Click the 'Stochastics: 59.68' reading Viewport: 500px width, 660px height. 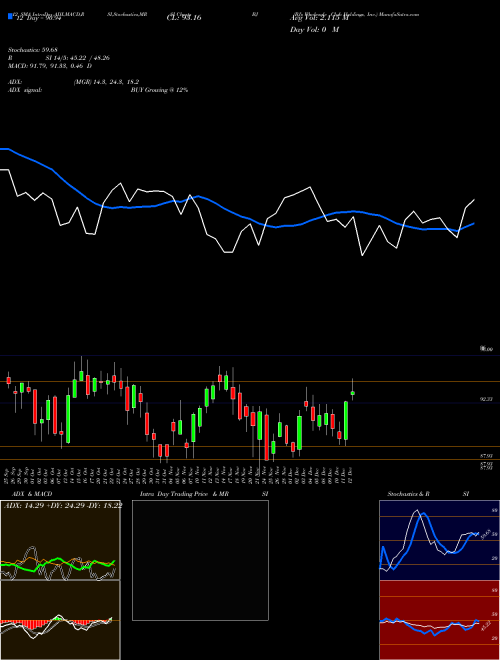32,50
